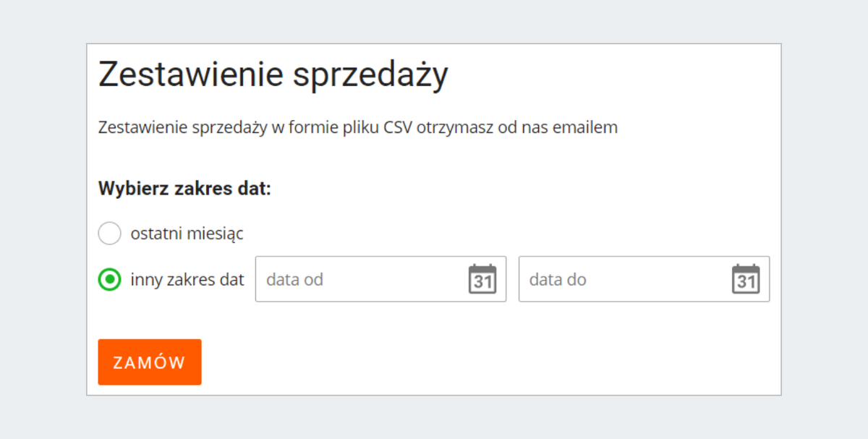Click the CSV file description sentence
Image resolution: width=868 pixels, height=439 pixels.
(357, 128)
